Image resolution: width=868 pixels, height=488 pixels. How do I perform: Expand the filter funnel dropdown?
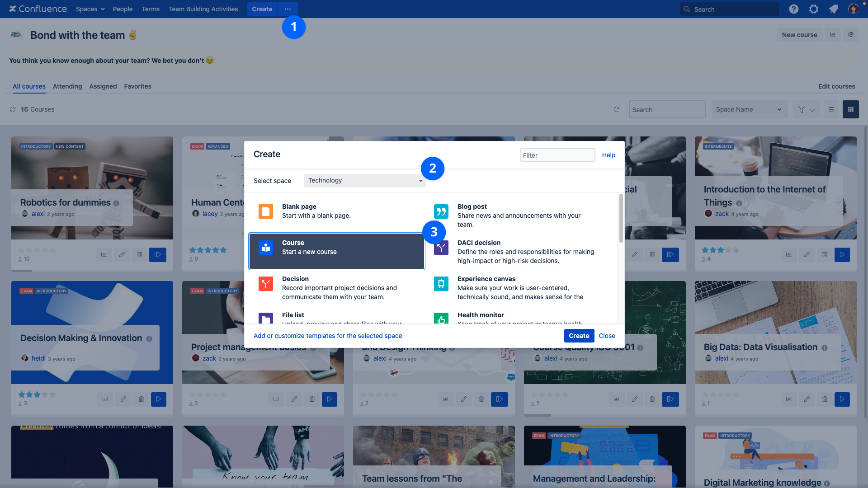pyautogui.click(x=806, y=109)
